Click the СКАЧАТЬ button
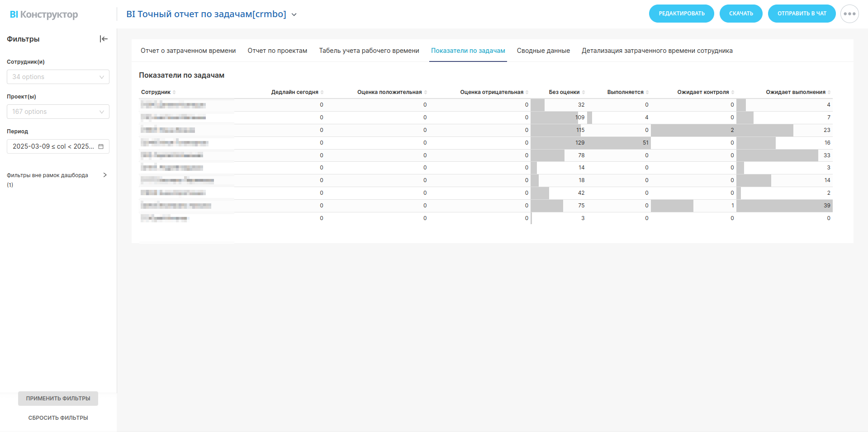 coord(741,14)
